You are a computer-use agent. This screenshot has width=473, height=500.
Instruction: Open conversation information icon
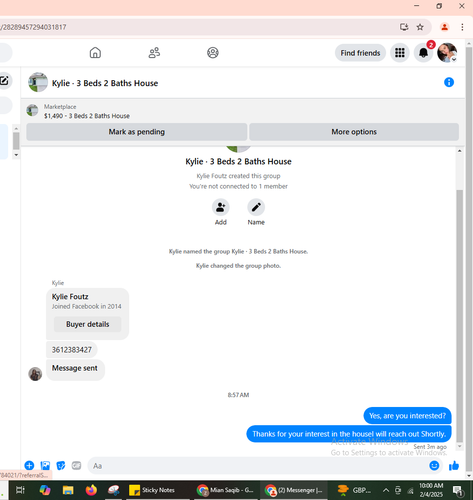449,82
